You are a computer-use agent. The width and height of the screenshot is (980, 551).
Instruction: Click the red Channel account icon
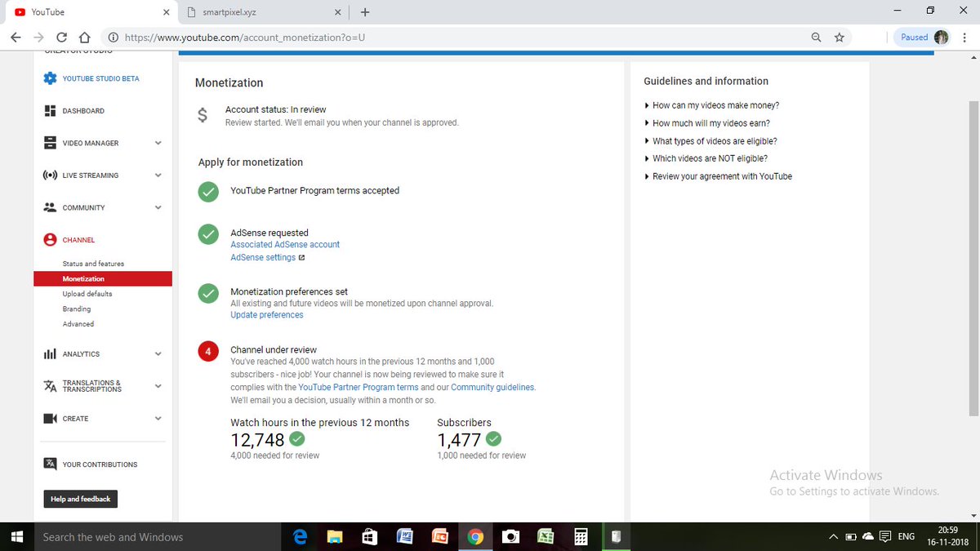click(50, 240)
